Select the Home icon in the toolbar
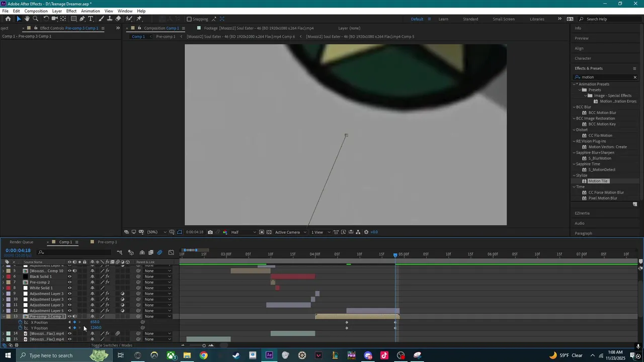Image resolution: width=644 pixels, height=362 pixels. pos(8,19)
